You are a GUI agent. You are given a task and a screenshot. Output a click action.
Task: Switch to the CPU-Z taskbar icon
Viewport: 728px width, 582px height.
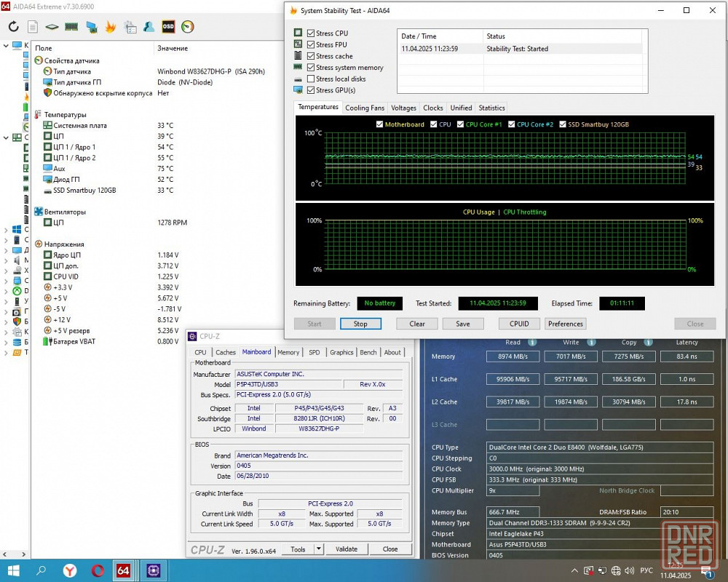[153, 570]
